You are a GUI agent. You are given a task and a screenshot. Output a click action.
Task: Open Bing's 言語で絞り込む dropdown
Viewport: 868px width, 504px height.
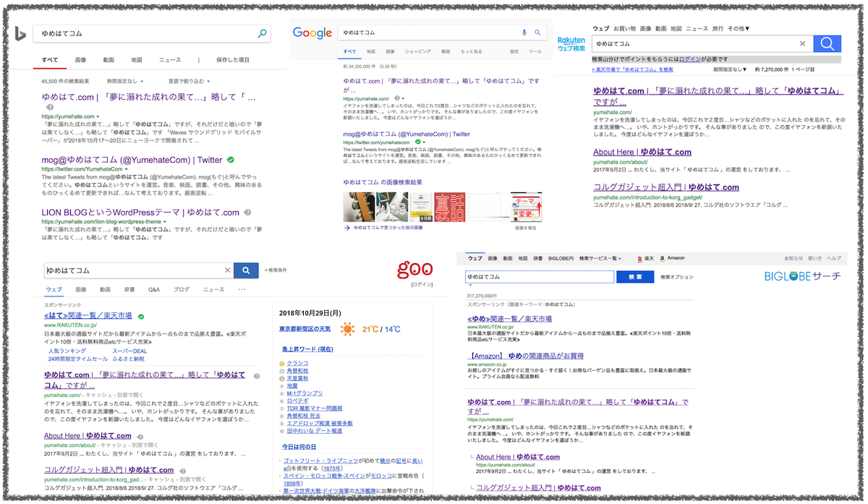[190, 82]
